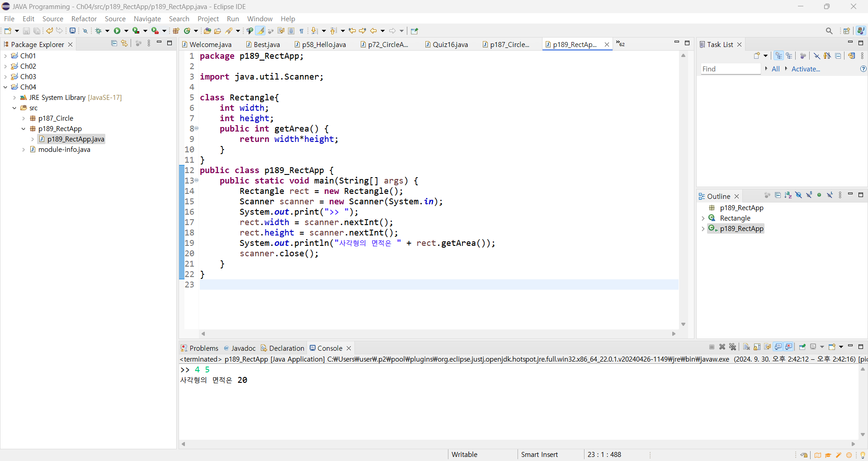Click the editor vertical scrollbar down arrow
The height and width of the screenshot is (461, 868).
pyautogui.click(x=683, y=324)
